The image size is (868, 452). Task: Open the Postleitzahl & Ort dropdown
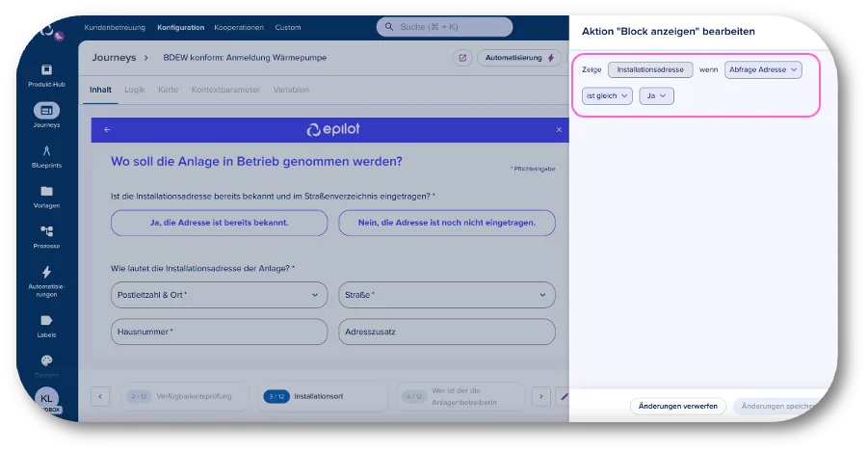pyautogui.click(x=220, y=295)
